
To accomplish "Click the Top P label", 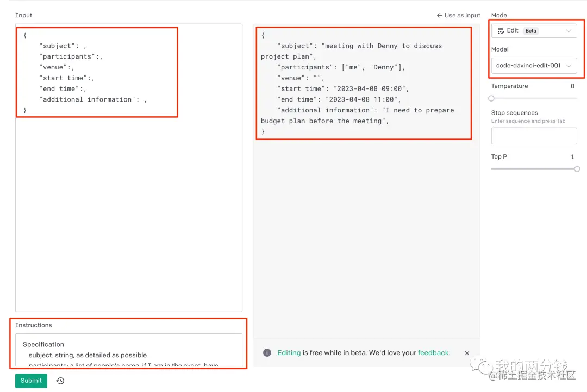I will (x=499, y=157).
